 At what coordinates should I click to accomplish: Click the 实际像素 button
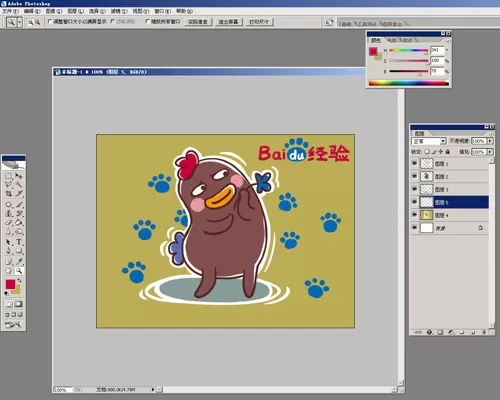(198, 22)
